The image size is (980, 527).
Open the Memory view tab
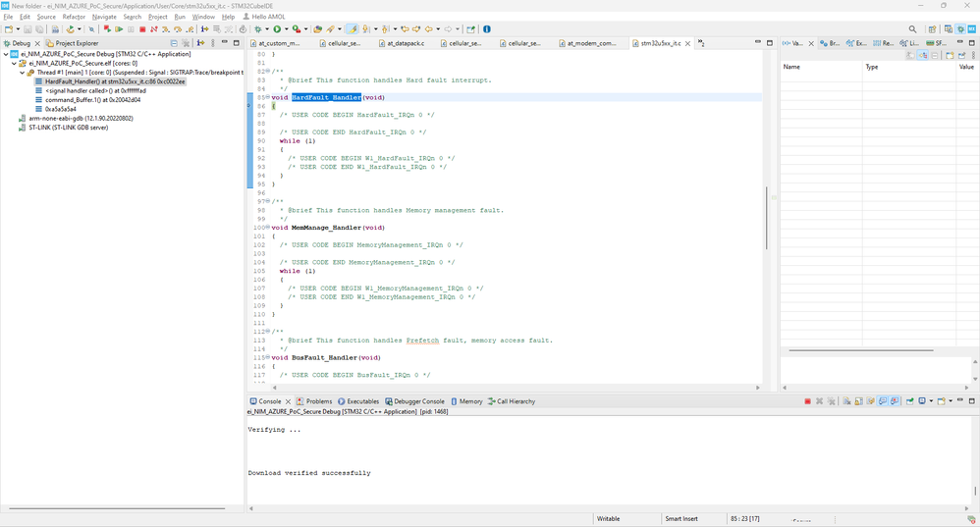466,401
